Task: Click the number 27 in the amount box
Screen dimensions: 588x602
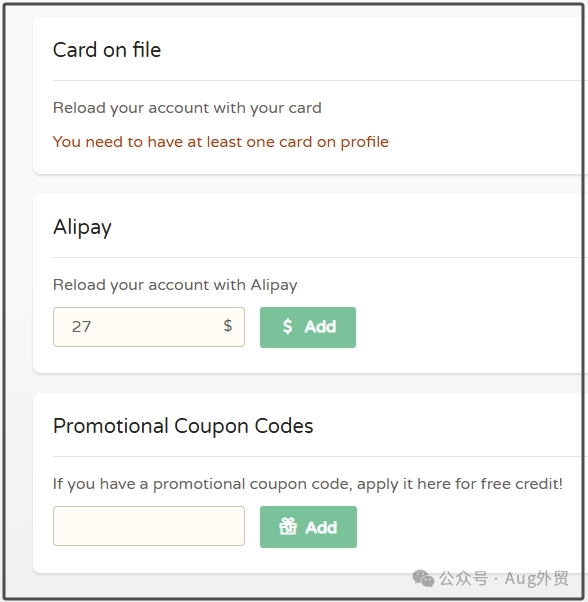Action: click(81, 327)
